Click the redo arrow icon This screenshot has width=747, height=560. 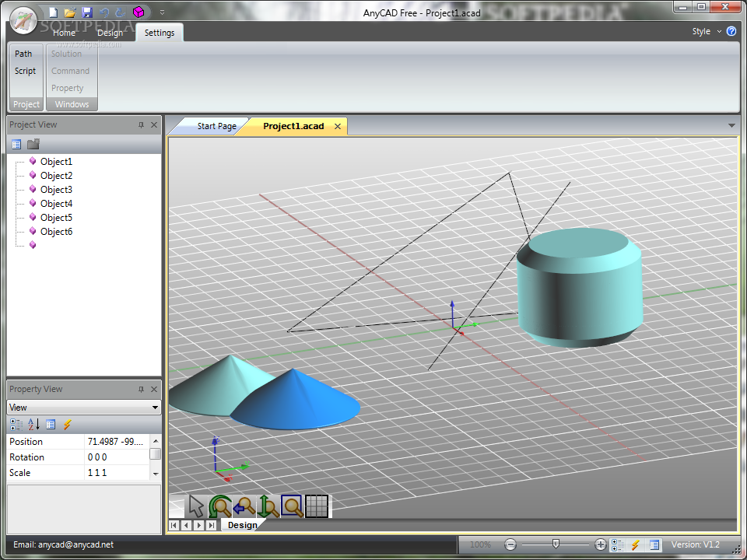[x=121, y=12]
